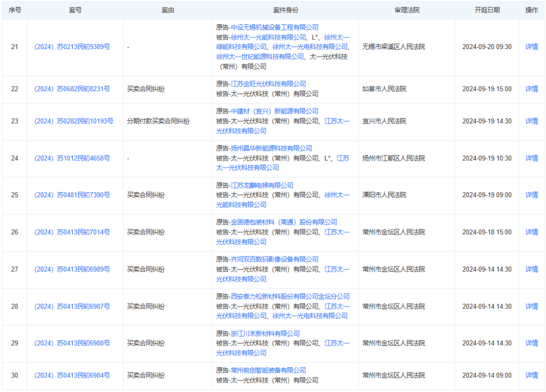
Task: Open 中建材（宜兴）新能源有限公司 company link
Action: pos(275,111)
